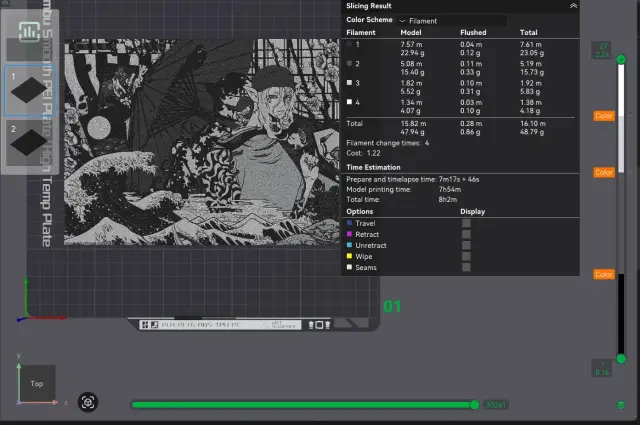Click the camera focus icon beside view cube
This screenshot has width=640, height=425.
[x=88, y=403]
